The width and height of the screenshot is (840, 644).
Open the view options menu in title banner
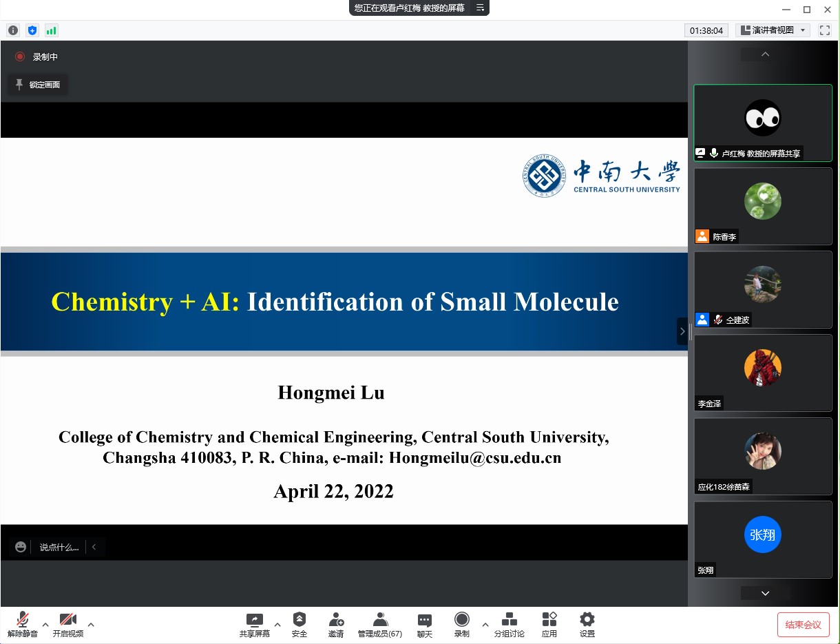point(480,8)
